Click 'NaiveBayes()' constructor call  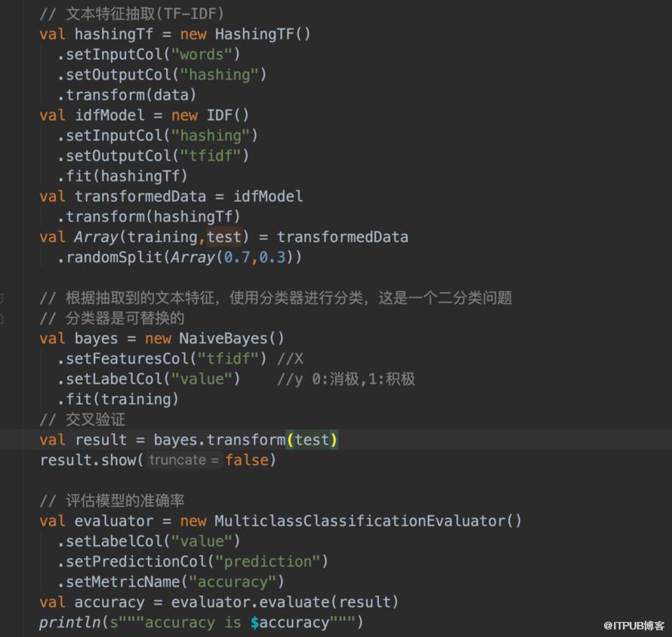[x=232, y=339]
